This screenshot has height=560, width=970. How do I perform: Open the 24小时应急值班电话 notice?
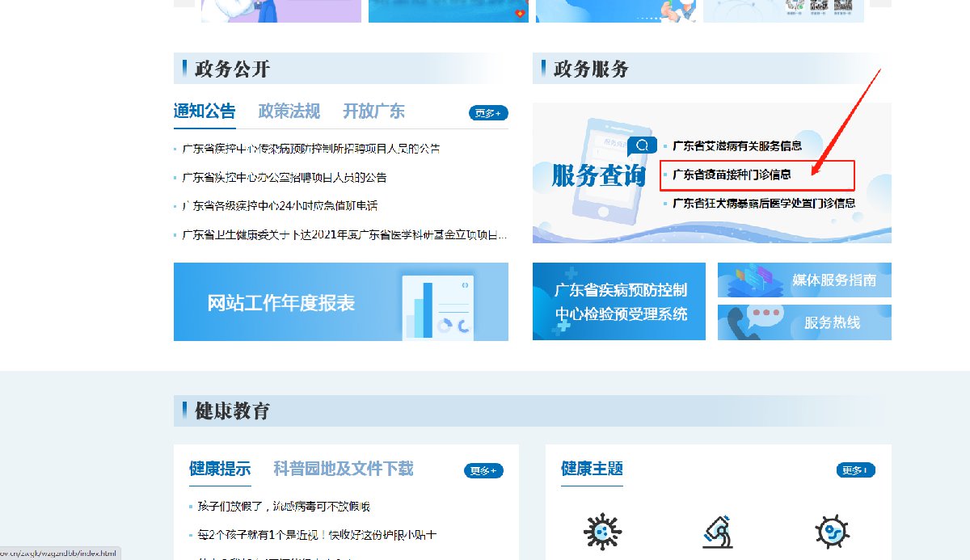click(280, 206)
